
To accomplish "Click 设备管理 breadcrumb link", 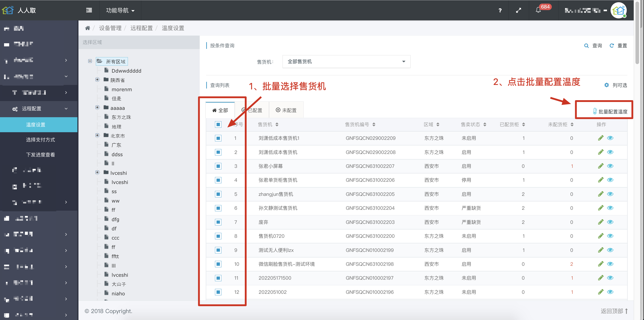I will click(110, 28).
